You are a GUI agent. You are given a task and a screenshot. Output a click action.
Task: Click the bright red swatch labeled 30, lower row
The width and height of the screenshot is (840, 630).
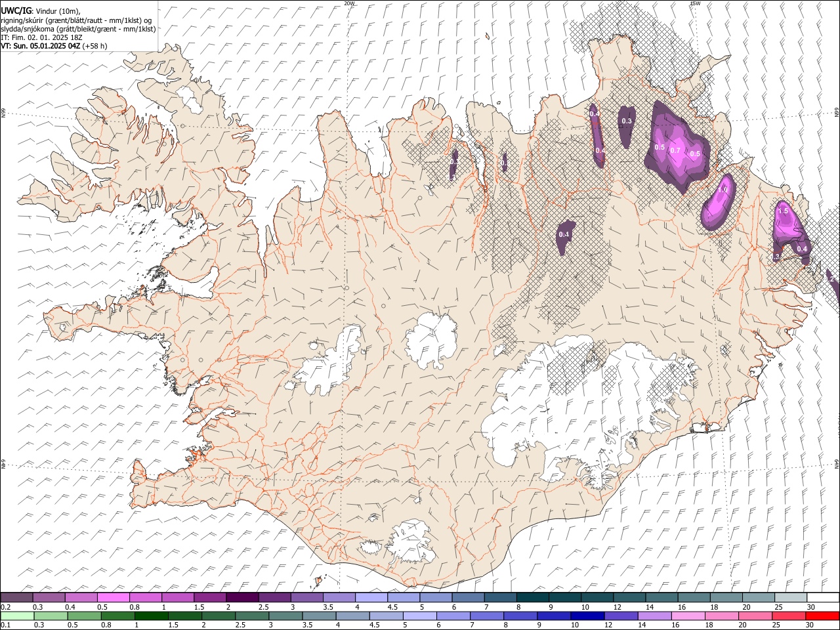click(x=822, y=616)
